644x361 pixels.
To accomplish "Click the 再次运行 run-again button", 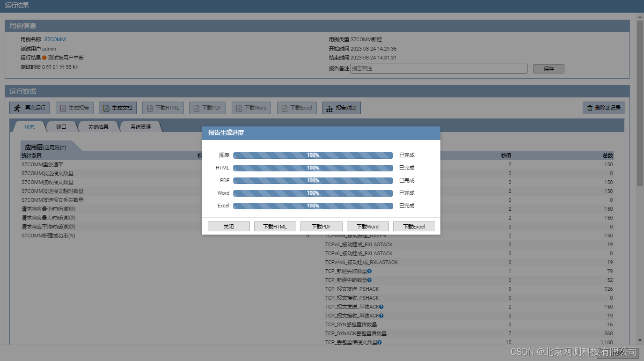I will coord(30,108).
